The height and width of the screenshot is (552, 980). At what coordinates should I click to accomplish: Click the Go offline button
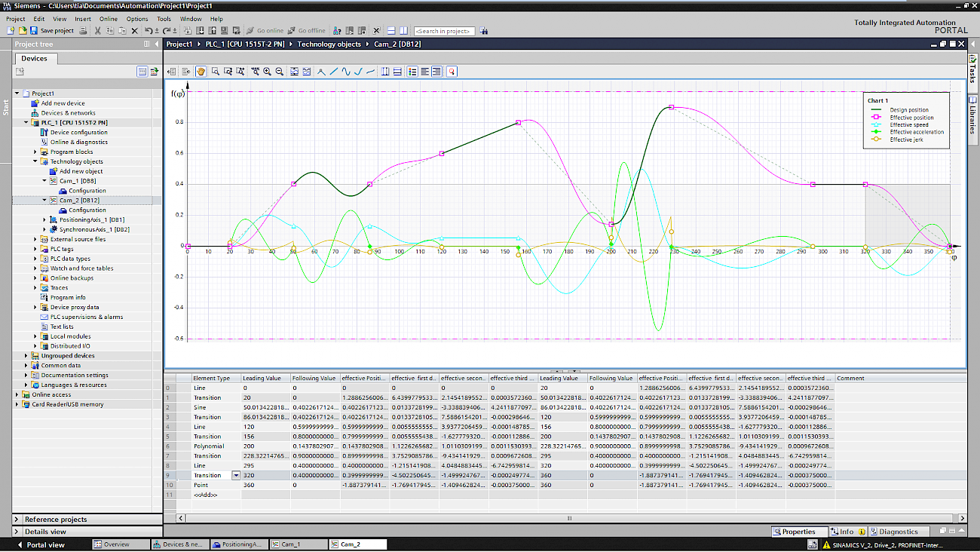click(305, 31)
